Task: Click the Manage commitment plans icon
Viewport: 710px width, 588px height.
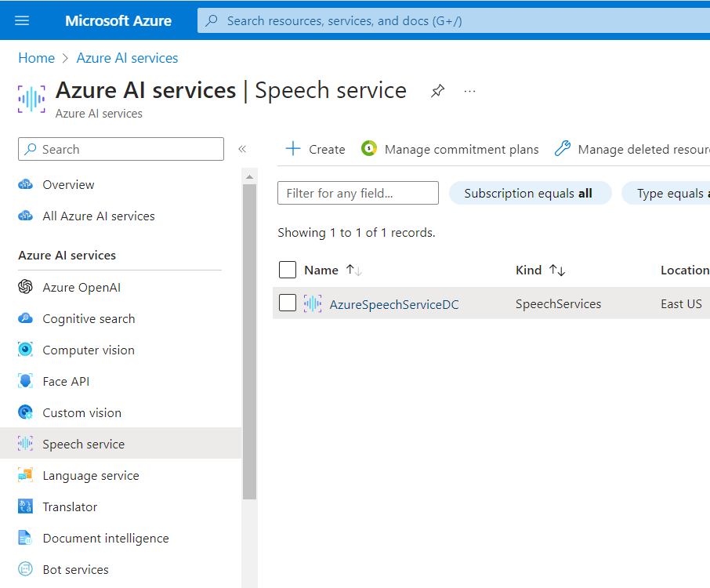Action: click(x=369, y=149)
